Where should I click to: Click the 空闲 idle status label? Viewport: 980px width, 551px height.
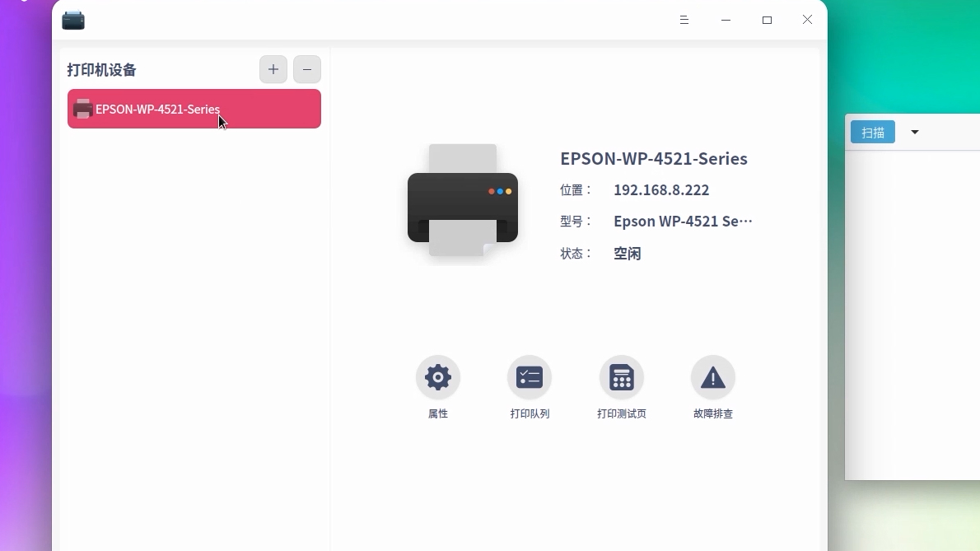pyautogui.click(x=627, y=254)
